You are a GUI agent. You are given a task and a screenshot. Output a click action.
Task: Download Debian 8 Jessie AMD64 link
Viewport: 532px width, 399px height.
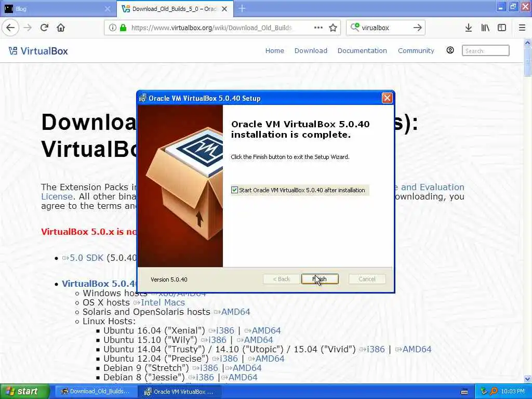click(240, 377)
